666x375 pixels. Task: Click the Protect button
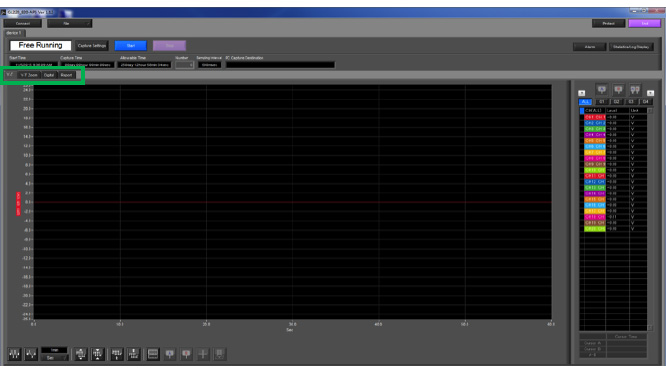click(x=609, y=23)
